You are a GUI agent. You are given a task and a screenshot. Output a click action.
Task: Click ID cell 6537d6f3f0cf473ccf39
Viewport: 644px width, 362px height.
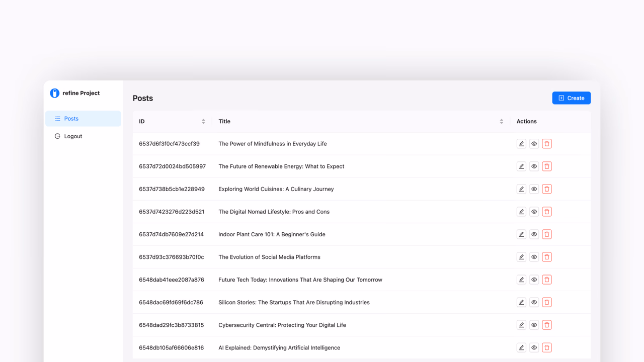(170, 144)
